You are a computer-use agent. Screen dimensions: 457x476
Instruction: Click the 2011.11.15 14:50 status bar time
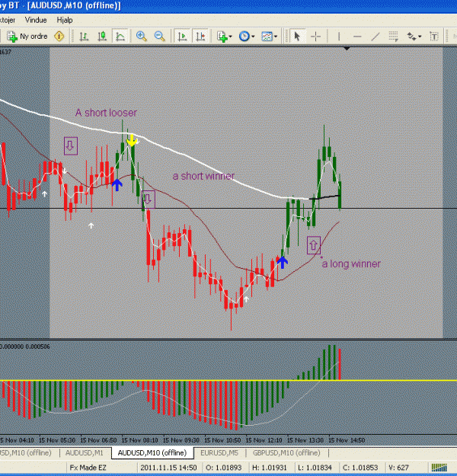pyautogui.click(x=168, y=468)
